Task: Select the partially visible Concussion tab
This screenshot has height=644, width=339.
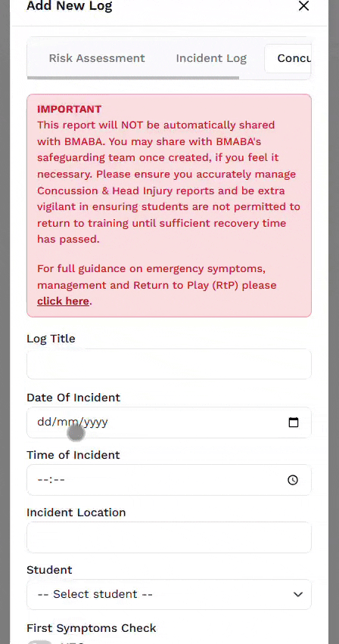Action: 294,58
